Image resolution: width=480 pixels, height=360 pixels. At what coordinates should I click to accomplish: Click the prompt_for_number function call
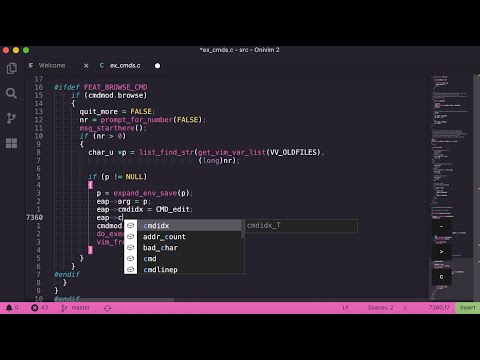click(137, 120)
